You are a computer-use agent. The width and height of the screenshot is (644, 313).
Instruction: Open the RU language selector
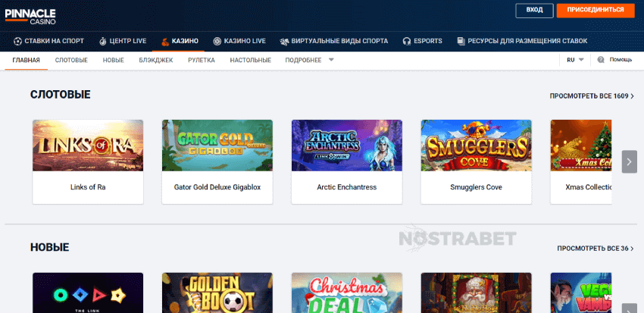click(575, 60)
